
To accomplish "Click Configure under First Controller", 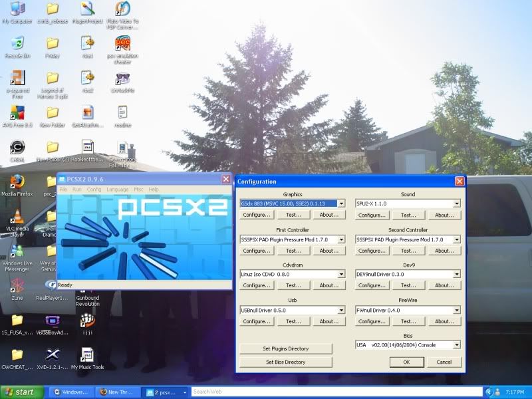I will [257, 251].
